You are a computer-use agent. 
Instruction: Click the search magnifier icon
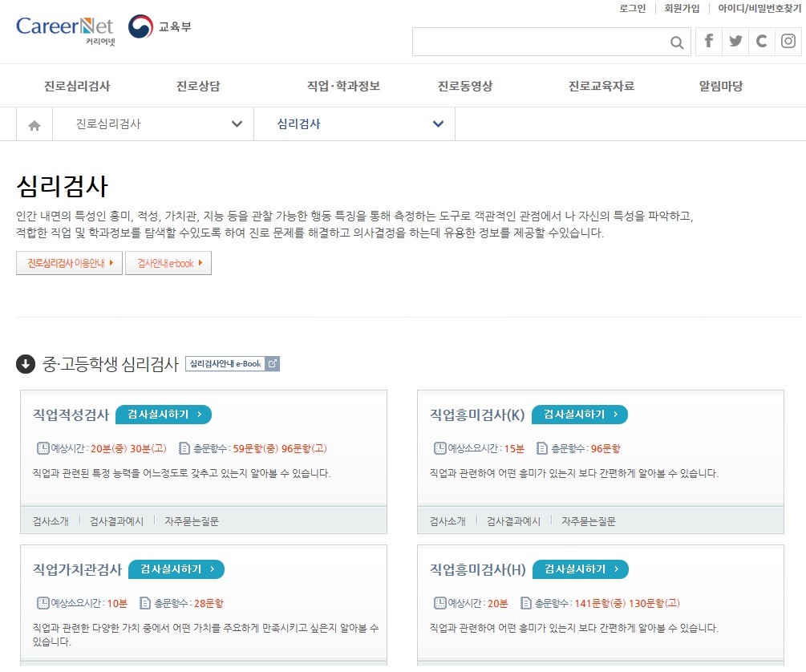(x=677, y=43)
